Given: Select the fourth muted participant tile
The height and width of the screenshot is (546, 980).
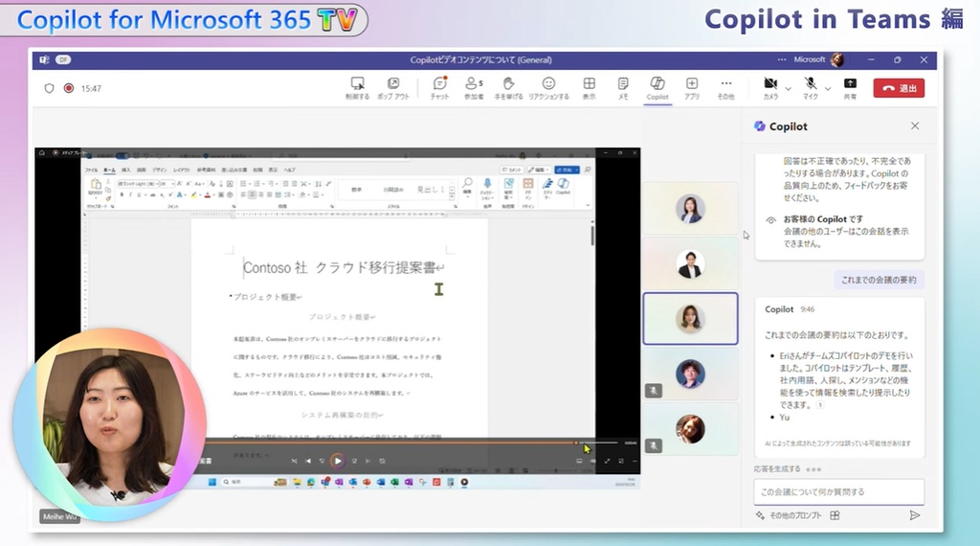Looking at the screenshot, I should pyautogui.click(x=690, y=374).
